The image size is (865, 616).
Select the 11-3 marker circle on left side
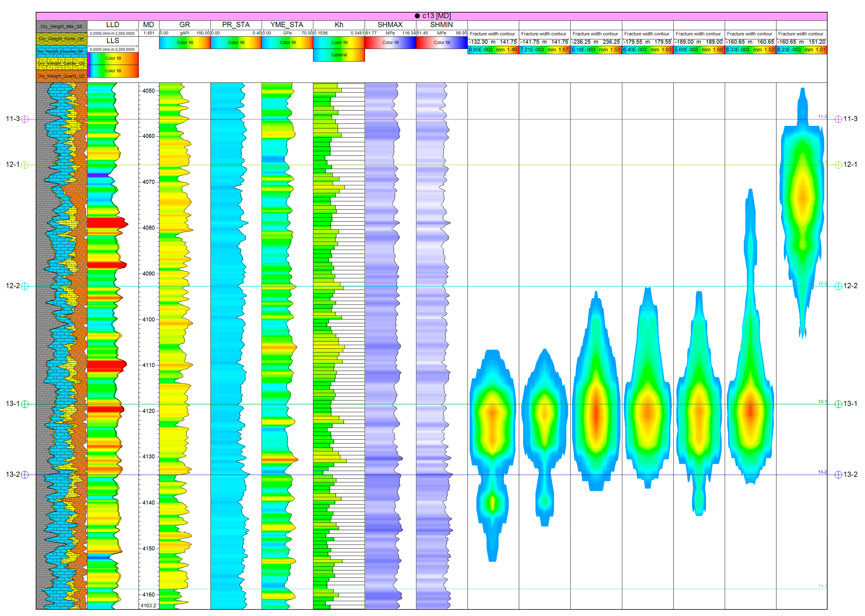pyautogui.click(x=25, y=119)
